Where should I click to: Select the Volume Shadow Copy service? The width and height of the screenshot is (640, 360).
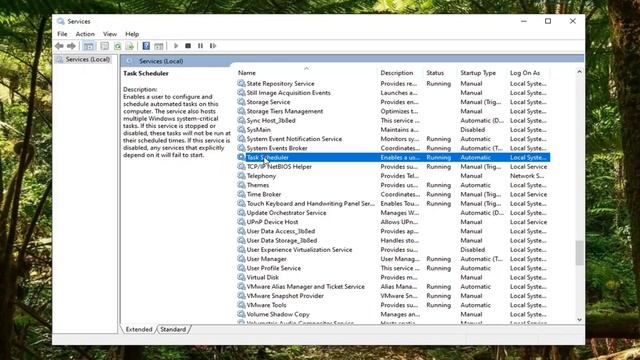pos(393,314)
